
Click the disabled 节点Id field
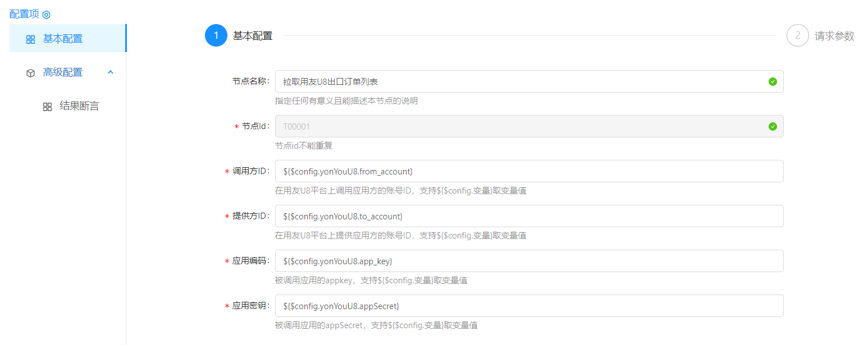tap(517, 126)
